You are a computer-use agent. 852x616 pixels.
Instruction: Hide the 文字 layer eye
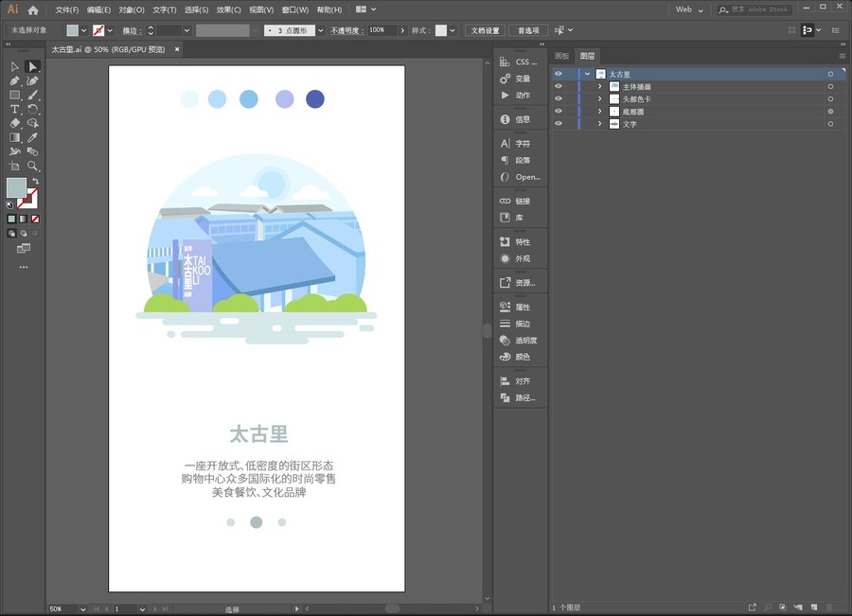(x=558, y=124)
